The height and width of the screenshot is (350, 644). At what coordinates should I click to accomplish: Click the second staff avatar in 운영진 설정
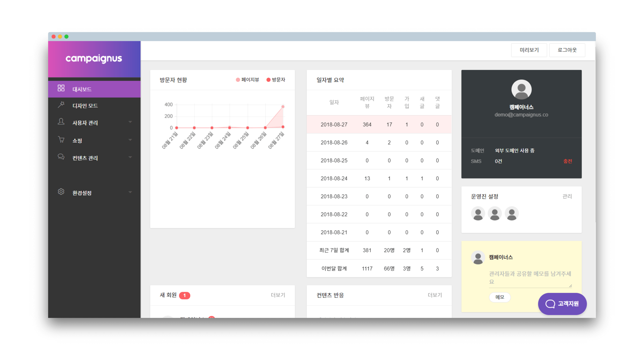(495, 214)
